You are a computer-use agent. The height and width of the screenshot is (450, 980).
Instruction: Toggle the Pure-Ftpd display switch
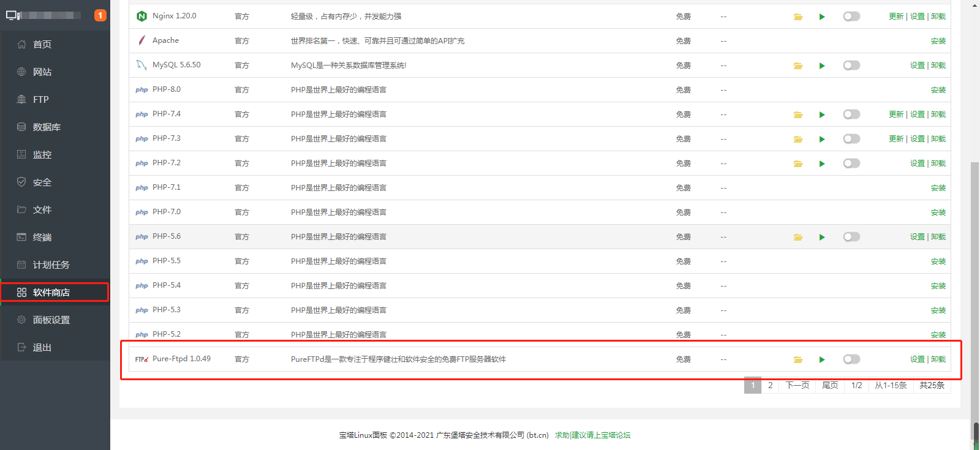pos(851,359)
